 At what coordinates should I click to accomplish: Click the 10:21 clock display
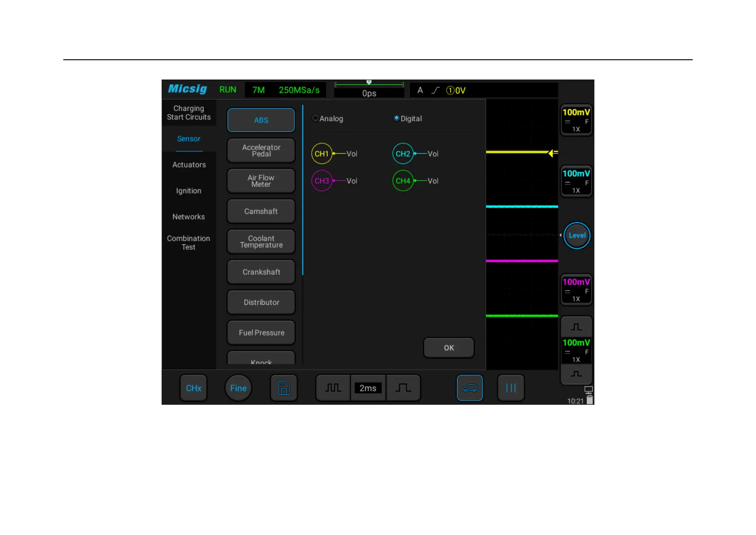pos(575,401)
